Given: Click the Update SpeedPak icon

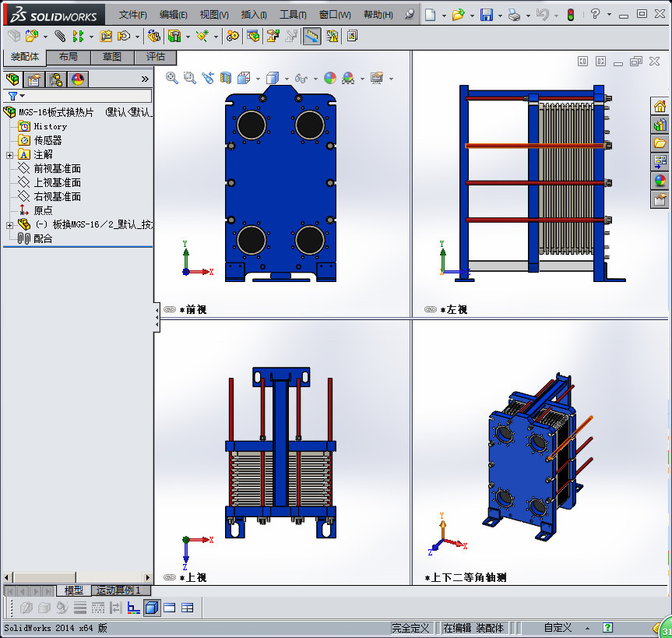Looking at the screenshot, I should coord(332,36).
